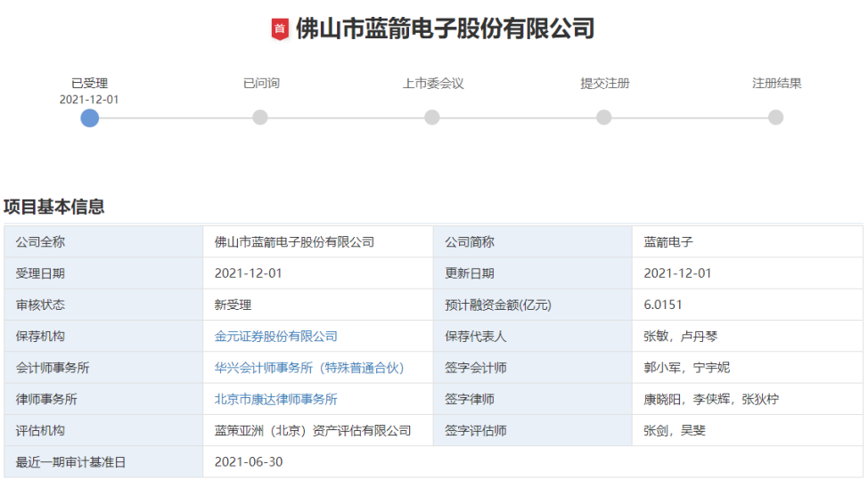The width and height of the screenshot is (868, 480).
Task: Click the 最近一期审计基准日 header cell
Action: (103, 462)
